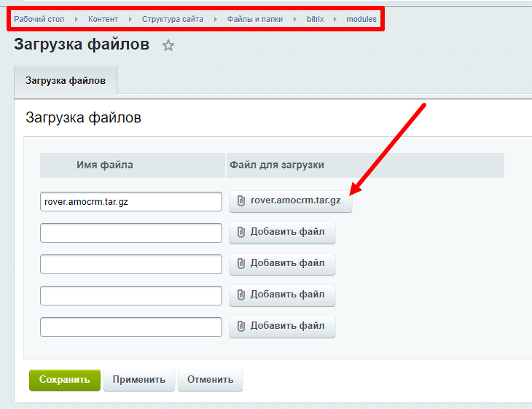Open the modules folder breadcrumb
Image resolution: width=532 pixels, height=409 pixels.
[361, 19]
